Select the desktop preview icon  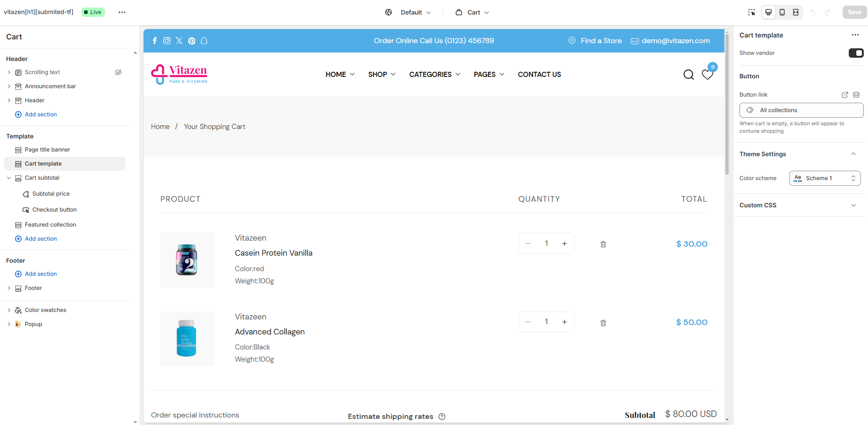[x=769, y=12]
